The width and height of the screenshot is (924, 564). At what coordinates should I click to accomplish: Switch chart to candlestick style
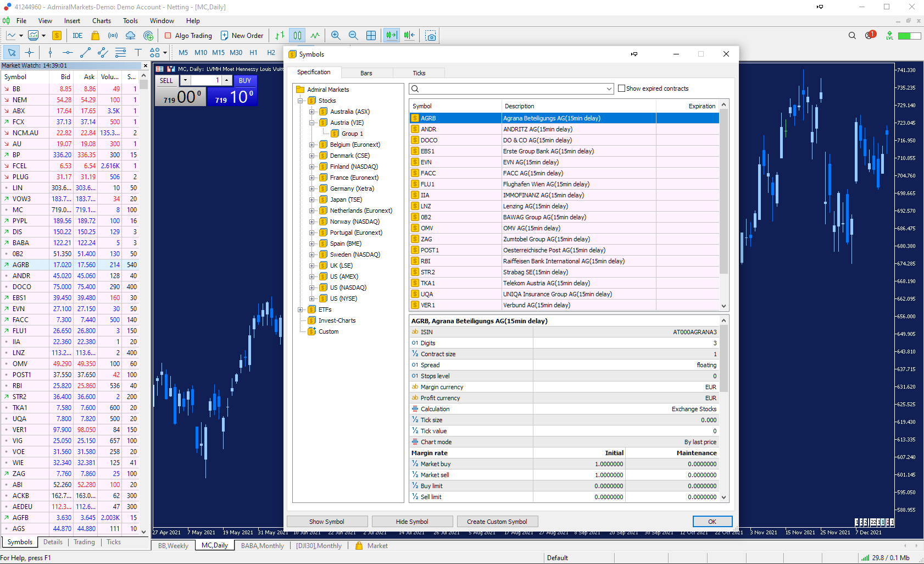297,36
